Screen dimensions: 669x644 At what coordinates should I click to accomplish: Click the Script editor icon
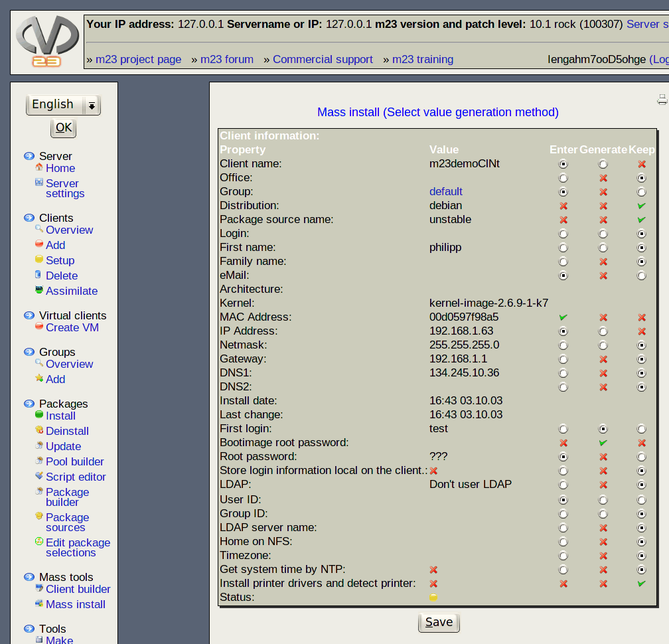pyautogui.click(x=39, y=476)
